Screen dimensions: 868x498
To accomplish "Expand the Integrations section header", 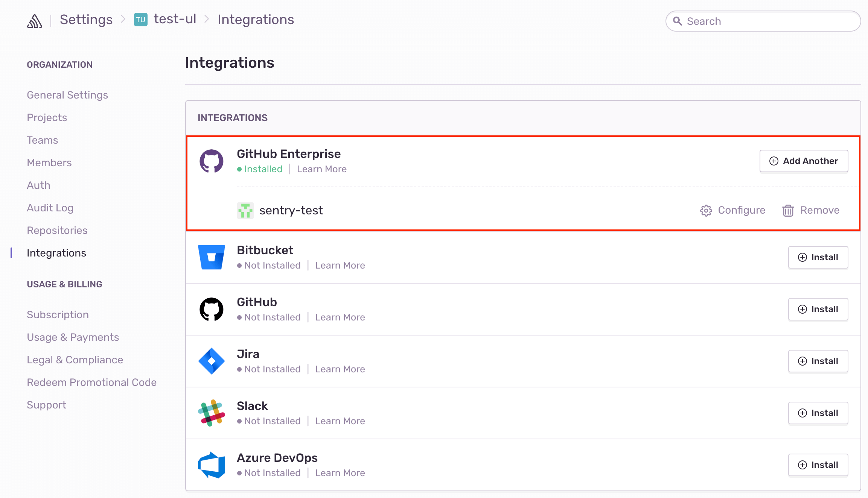I will 232,117.
